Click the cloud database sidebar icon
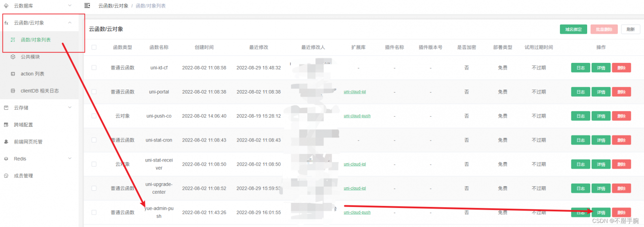 click(6, 6)
